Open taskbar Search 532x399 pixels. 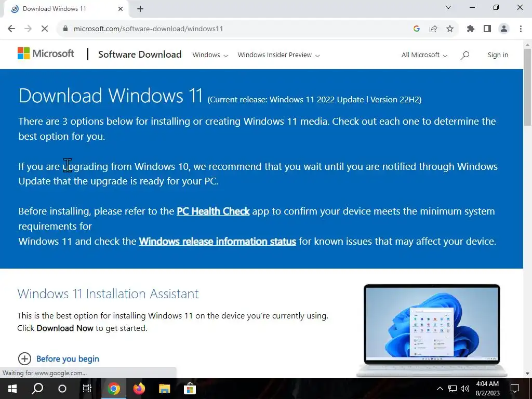(37, 389)
